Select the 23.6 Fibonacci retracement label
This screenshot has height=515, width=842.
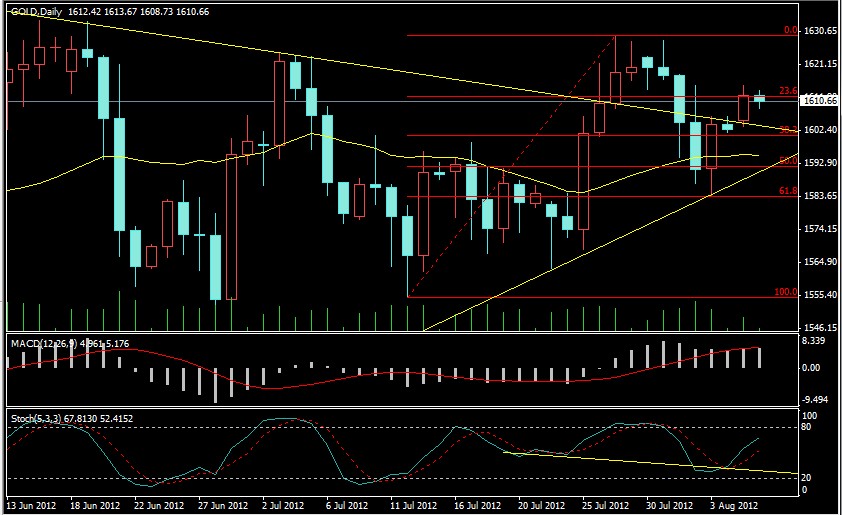pyautogui.click(x=787, y=92)
